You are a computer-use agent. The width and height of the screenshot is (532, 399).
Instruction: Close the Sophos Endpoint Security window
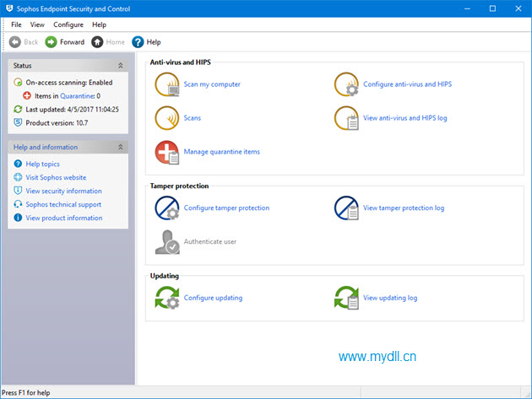coord(518,8)
